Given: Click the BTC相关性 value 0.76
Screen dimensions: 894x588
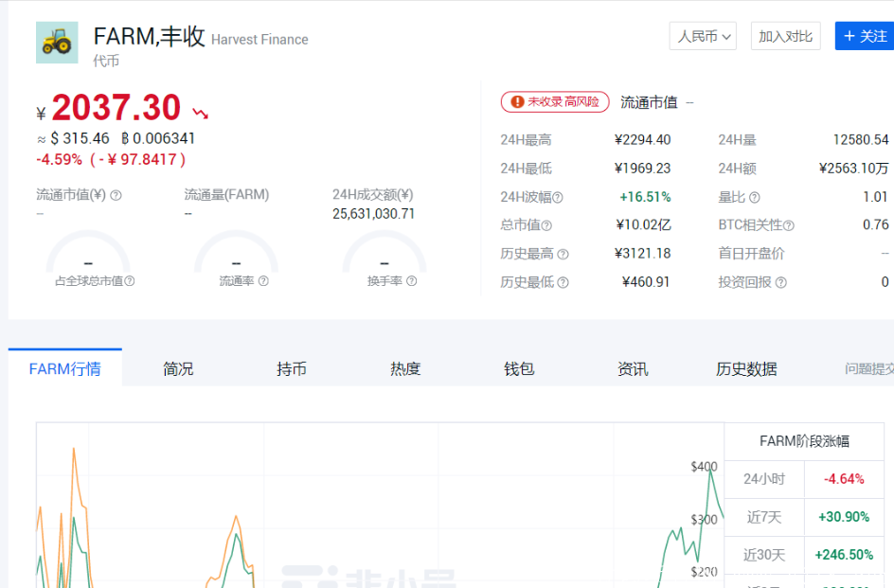Looking at the screenshot, I should click(x=876, y=224).
